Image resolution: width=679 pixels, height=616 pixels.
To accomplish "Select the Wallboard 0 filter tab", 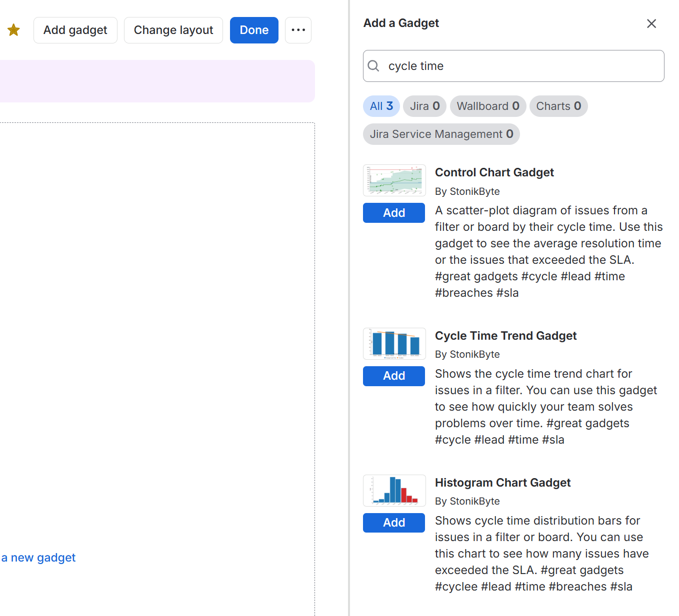I will pos(488,106).
